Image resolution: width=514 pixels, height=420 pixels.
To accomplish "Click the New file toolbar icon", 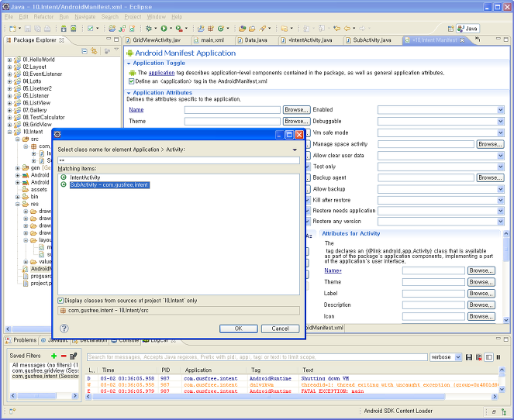I will coord(12,29).
